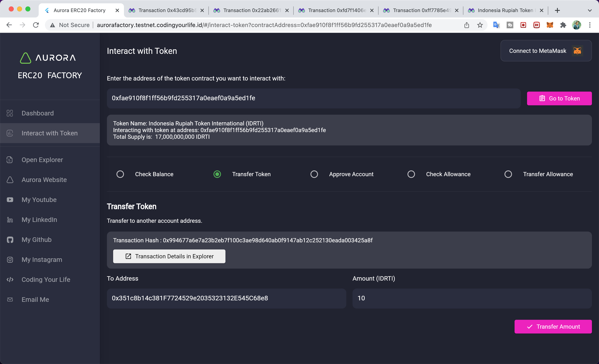This screenshot has height=364, width=599.
Task: Click the To Address input field
Action: [x=226, y=298]
